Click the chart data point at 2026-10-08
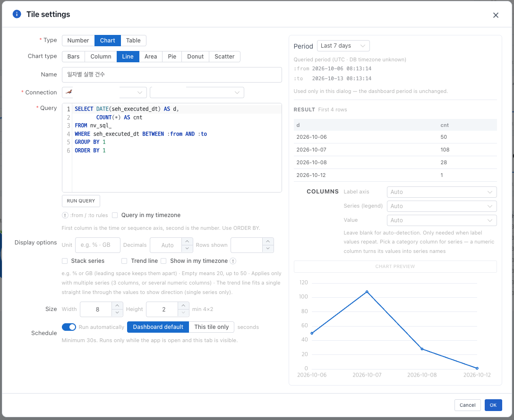Image resolution: width=514 pixels, height=420 pixels. coord(422,349)
